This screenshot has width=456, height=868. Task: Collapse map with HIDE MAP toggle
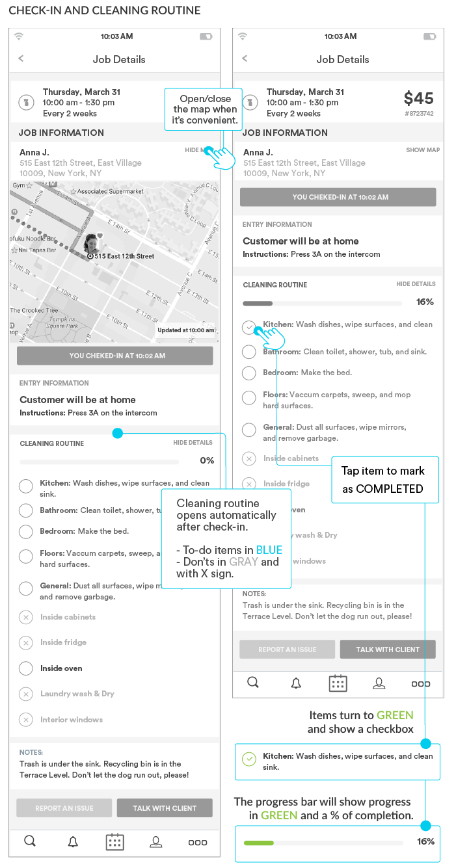tap(198, 150)
